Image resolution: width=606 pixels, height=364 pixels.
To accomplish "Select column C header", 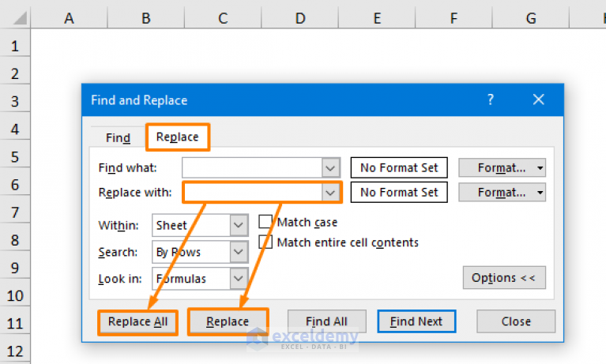I will point(223,18).
